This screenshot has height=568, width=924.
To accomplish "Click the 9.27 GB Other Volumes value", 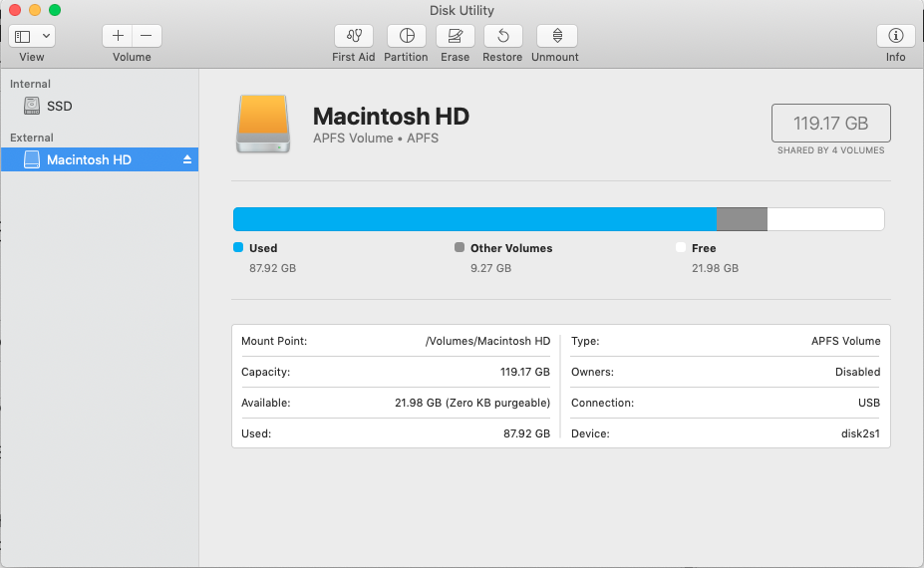I will (490, 268).
